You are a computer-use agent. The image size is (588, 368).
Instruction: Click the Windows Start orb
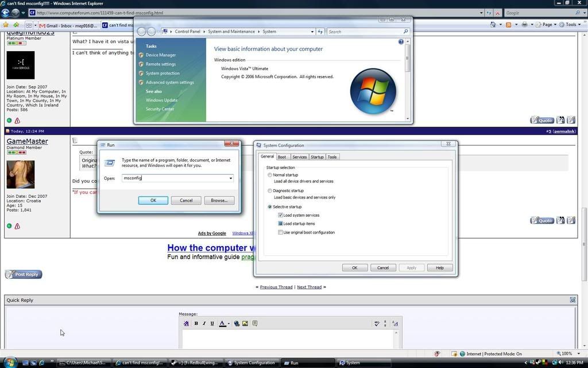(x=10, y=363)
